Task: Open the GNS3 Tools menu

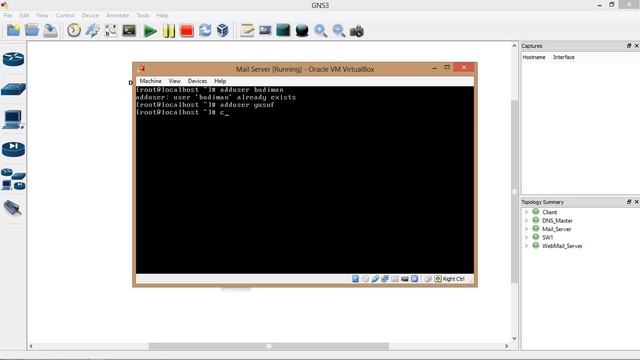Action: coord(142,15)
